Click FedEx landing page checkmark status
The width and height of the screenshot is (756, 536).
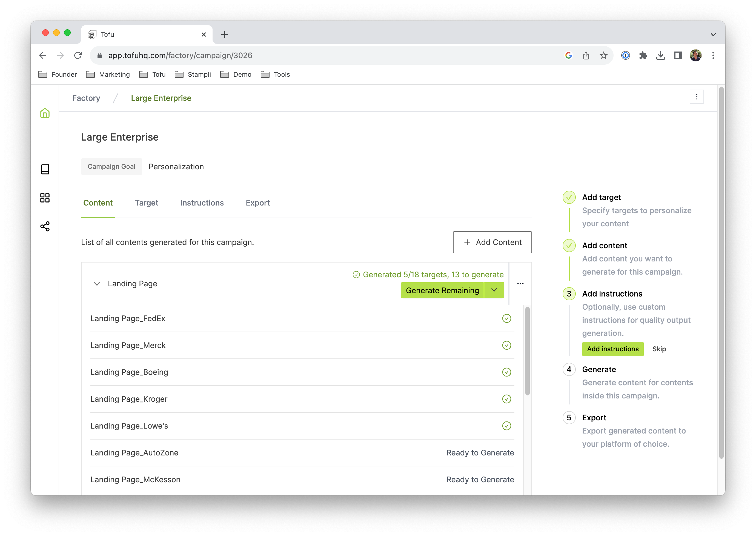click(506, 318)
